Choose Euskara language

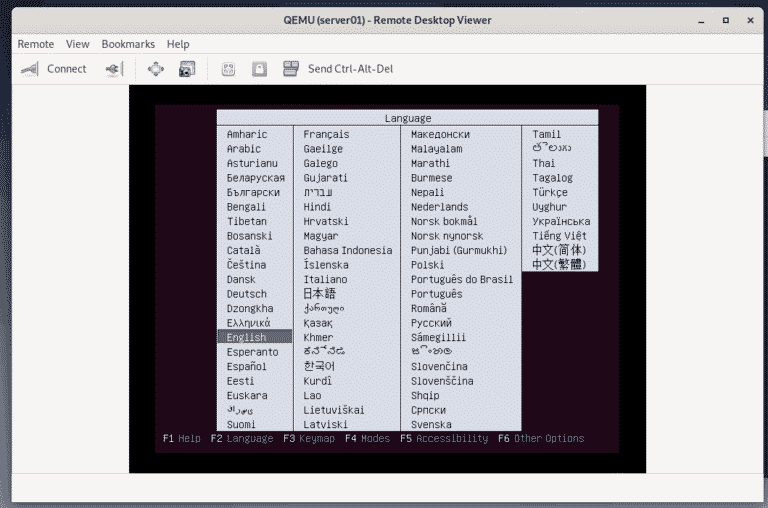point(247,395)
